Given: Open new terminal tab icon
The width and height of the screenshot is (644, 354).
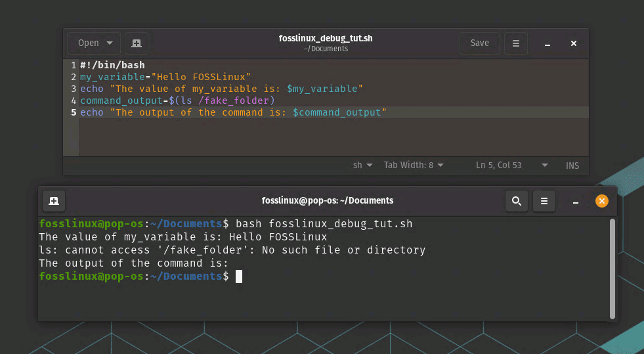Looking at the screenshot, I should (x=54, y=201).
